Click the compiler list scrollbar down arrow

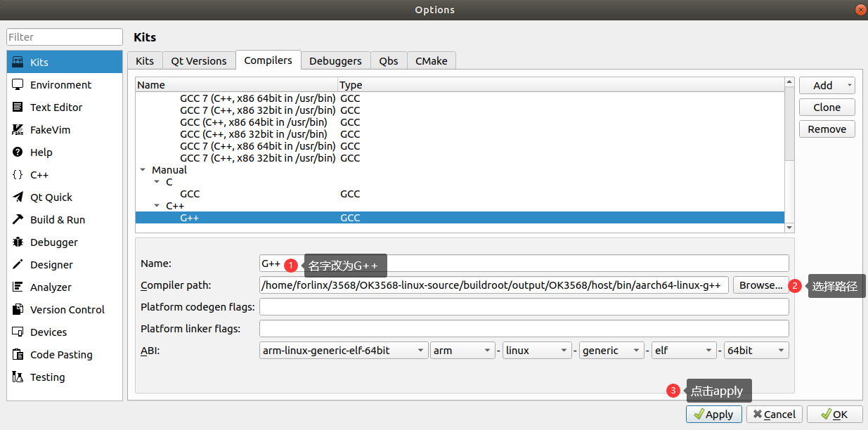789,228
